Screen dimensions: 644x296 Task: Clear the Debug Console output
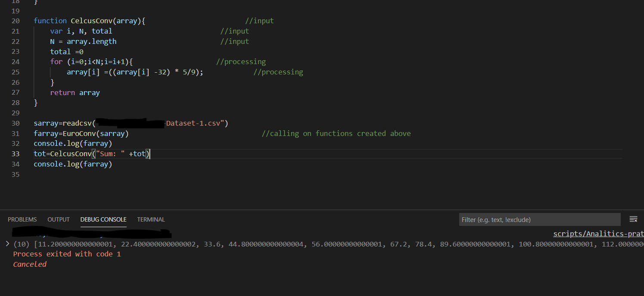coord(633,219)
